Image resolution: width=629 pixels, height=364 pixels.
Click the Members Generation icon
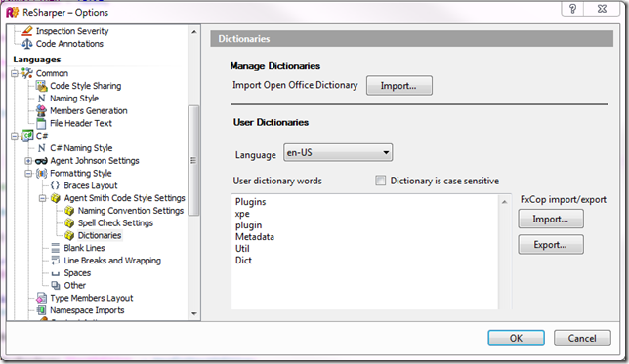[x=41, y=110]
